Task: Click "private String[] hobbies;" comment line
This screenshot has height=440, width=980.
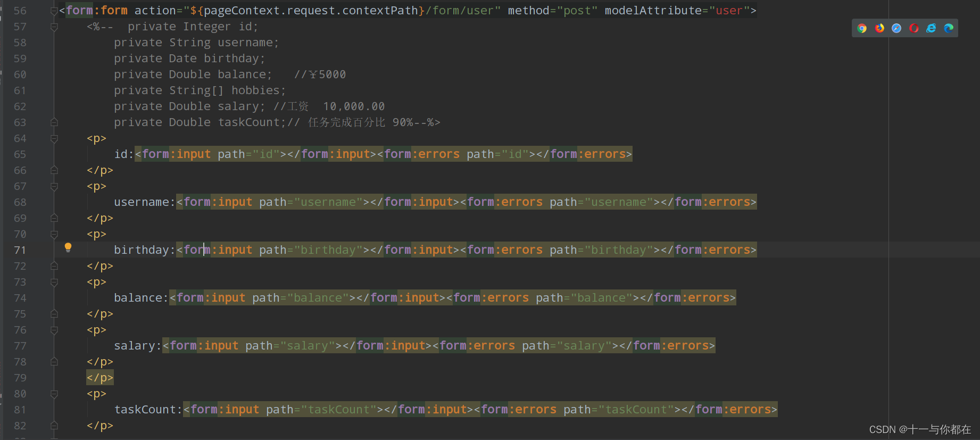Action: 200,90
